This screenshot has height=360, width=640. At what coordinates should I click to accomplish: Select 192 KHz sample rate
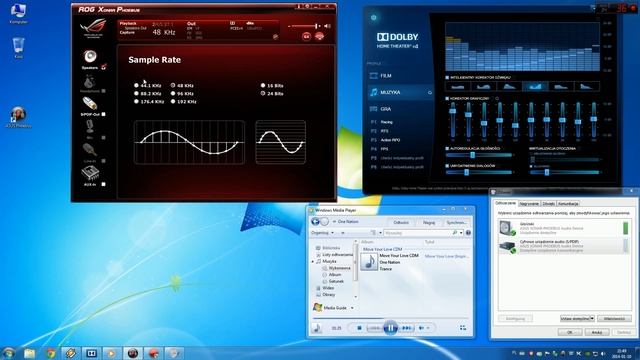[x=183, y=101]
